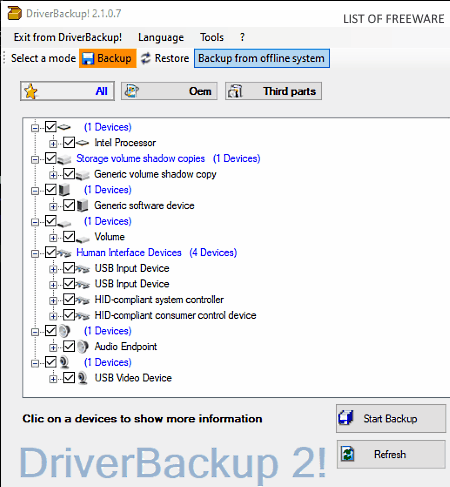Collapse the Storage volume shadow copies group
The image size is (450, 487).
pos(35,160)
